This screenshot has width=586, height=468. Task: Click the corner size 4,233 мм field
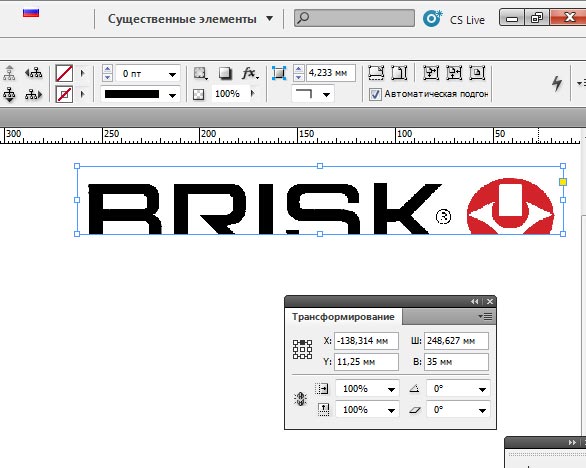[x=331, y=73]
